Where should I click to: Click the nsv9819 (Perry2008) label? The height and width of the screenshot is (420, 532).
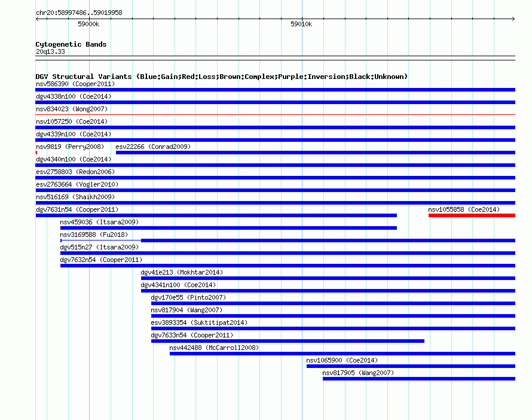pyautogui.click(x=70, y=147)
